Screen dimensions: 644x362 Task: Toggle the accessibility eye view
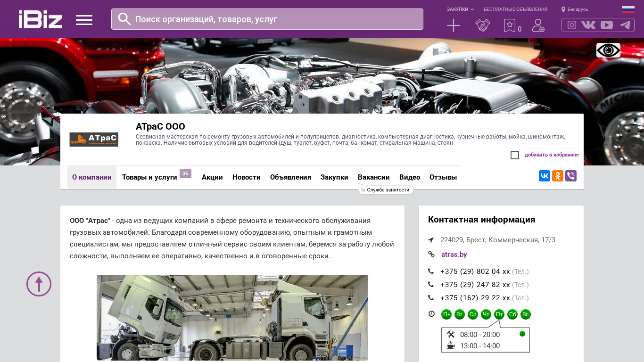(608, 50)
